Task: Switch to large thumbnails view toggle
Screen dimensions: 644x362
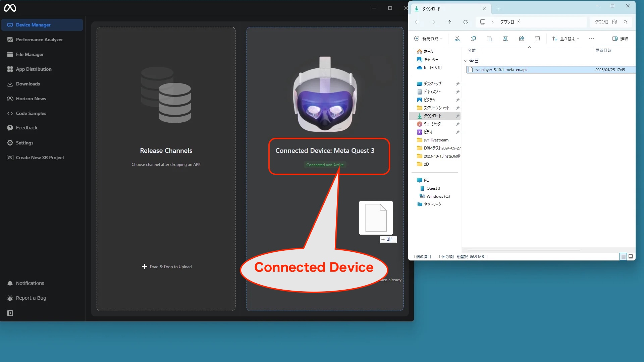Action: pos(631,256)
